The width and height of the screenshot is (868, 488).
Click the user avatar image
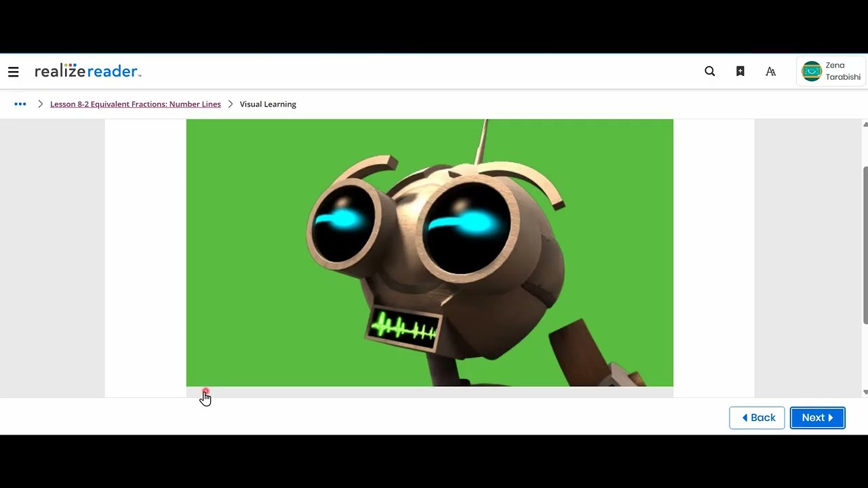click(812, 71)
